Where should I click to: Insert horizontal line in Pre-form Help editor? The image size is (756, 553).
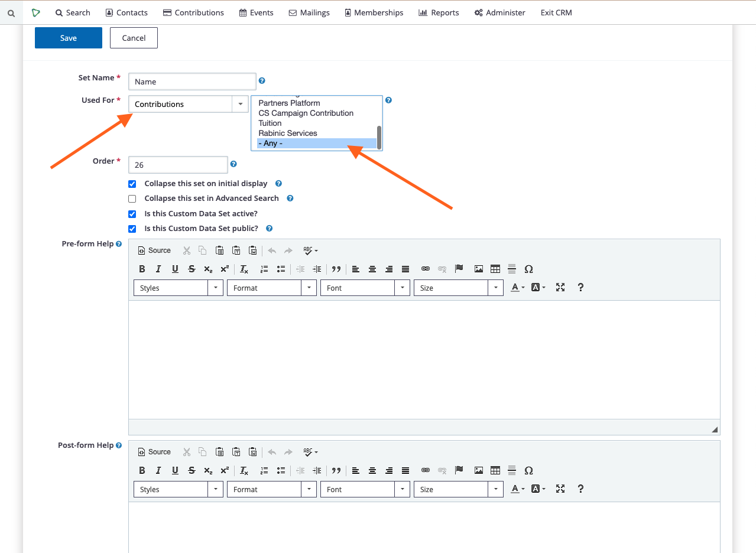(512, 269)
